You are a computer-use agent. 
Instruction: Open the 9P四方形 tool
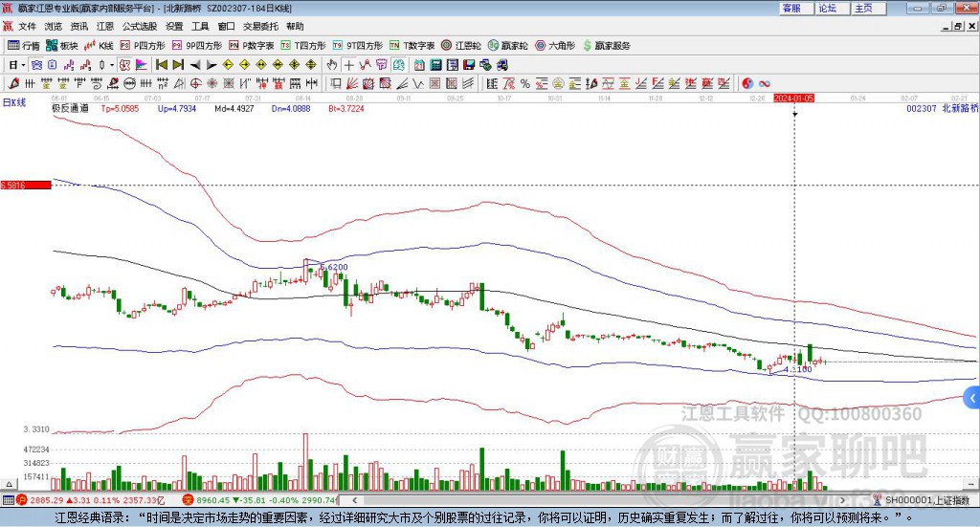pos(197,46)
